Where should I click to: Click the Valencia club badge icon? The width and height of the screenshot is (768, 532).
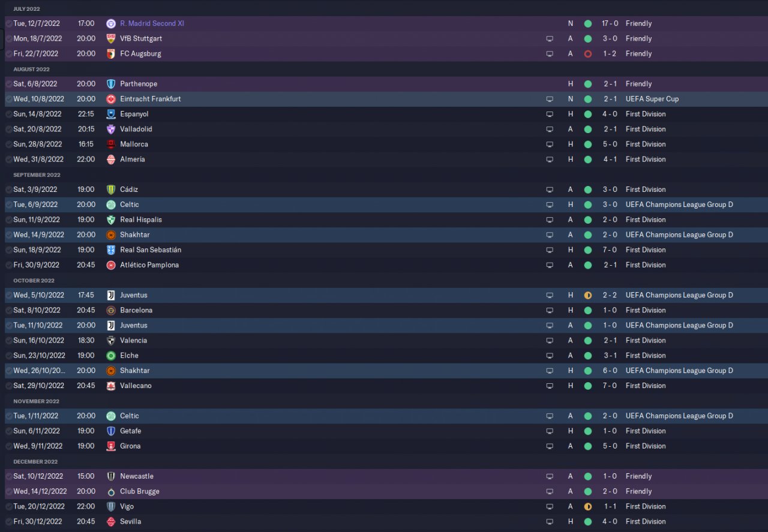tap(110, 340)
